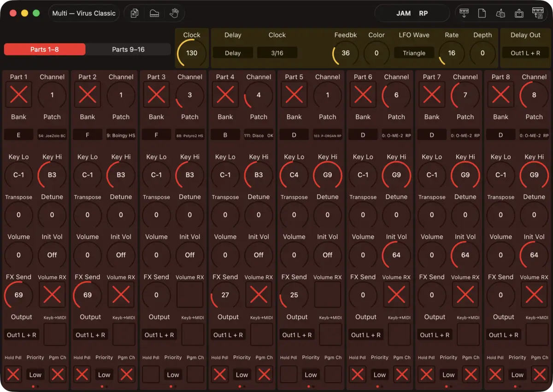
Task: Select the Parts 1–8 tab
Action: coord(45,49)
